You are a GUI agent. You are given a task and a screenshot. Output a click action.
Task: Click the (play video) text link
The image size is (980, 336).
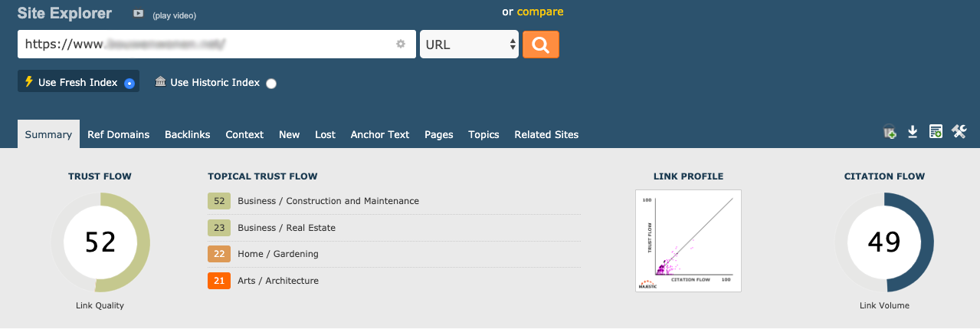[x=175, y=15]
